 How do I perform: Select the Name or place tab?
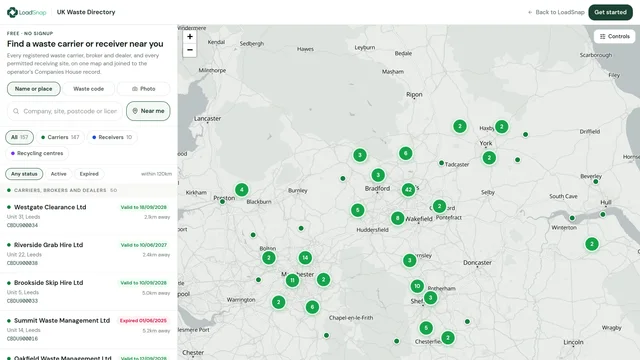tap(33, 89)
